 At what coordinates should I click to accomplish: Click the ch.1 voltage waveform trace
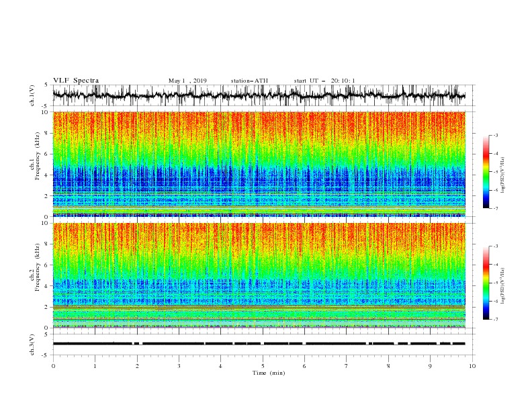tap(259, 95)
